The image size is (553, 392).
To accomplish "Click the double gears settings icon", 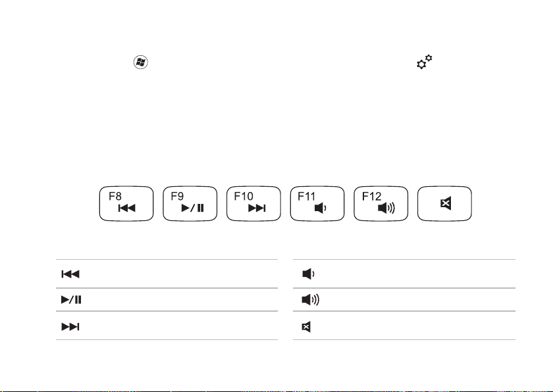I will coord(424,62).
